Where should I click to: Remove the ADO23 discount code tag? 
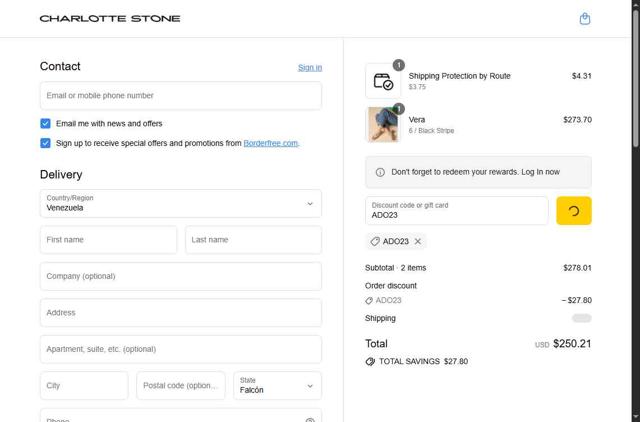[418, 241]
